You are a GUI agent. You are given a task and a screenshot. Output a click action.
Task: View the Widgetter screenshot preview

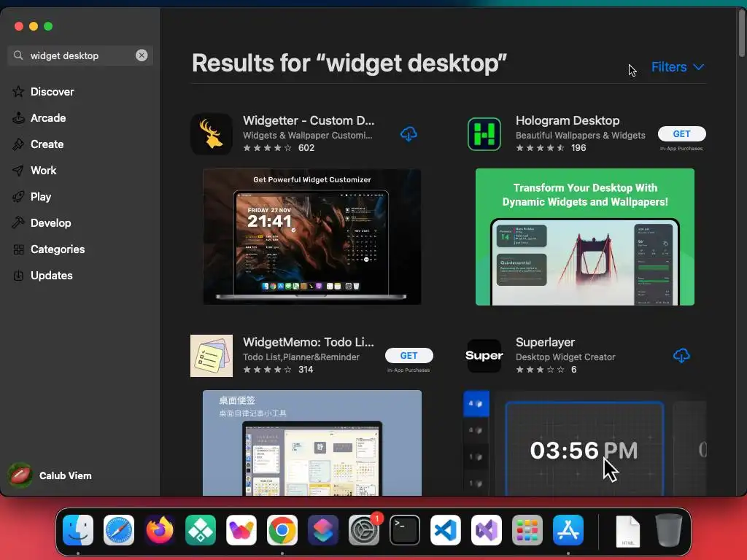tap(312, 237)
